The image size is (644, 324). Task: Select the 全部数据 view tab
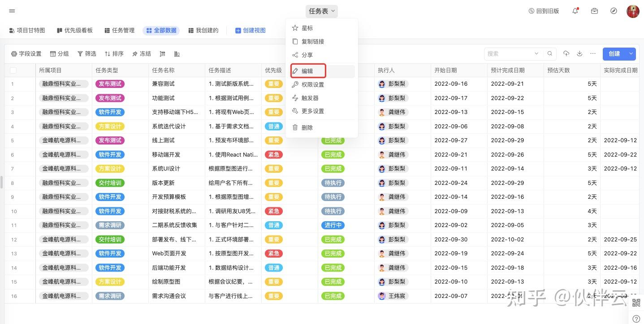click(x=161, y=31)
